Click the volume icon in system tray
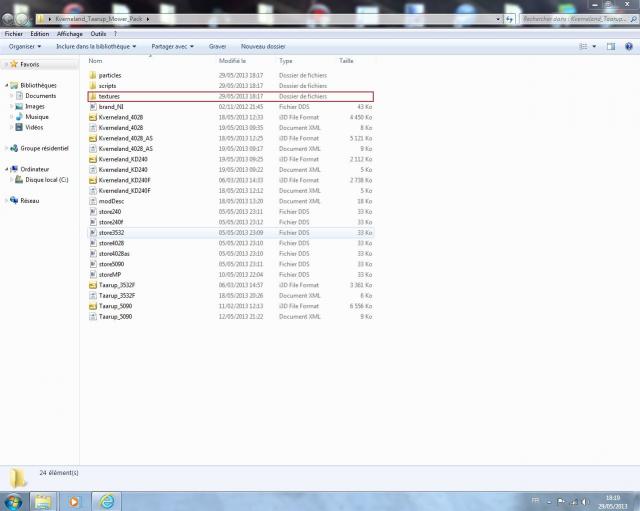This screenshot has width=640, height=511. [584, 501]
